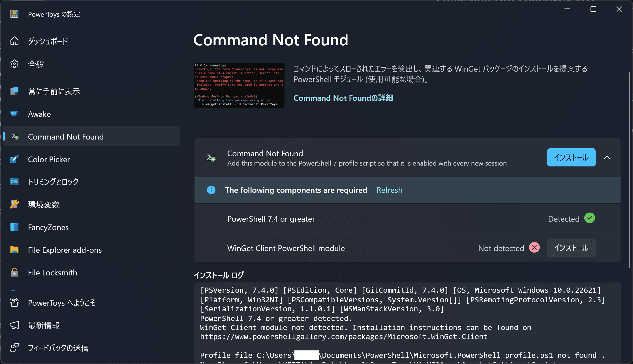Click the インストール ログ heading
This screenshot has width=633, height=364.
coord(219,275)
